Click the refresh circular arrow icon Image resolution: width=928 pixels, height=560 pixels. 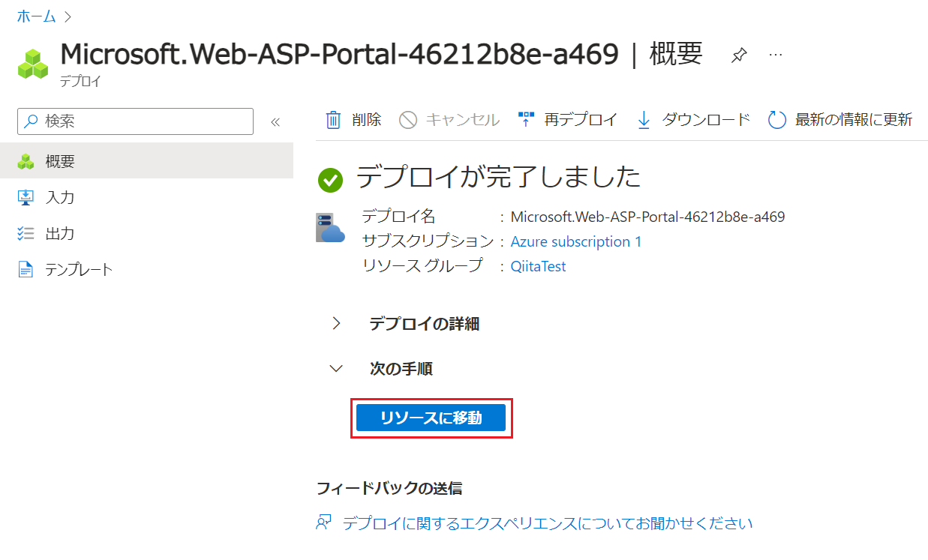777,119
